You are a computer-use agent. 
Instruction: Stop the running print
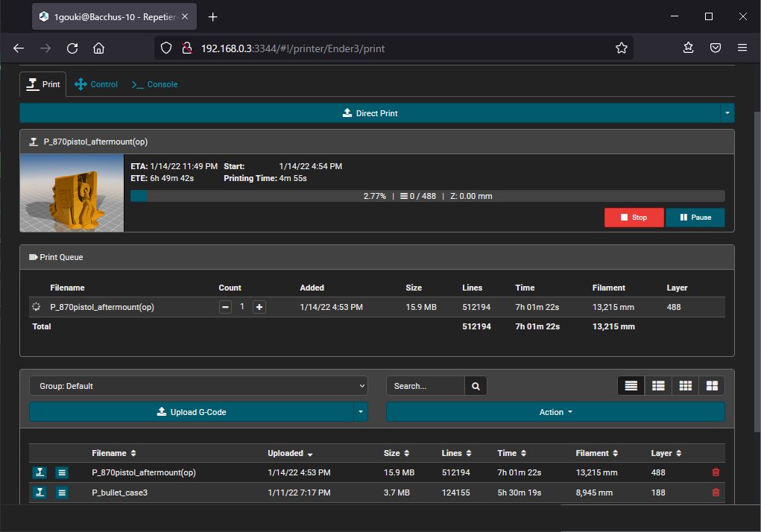click(634, 217)
